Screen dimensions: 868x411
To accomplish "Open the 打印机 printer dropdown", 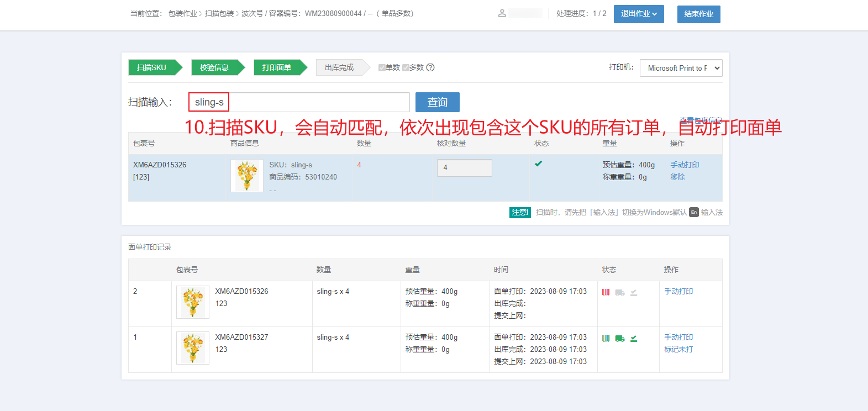I will pyautogui.click(x=681, y=68).
